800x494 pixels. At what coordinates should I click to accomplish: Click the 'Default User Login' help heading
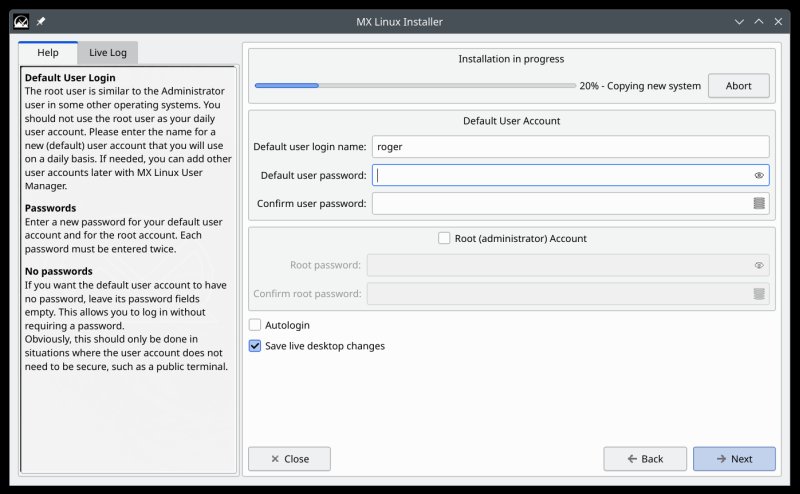pyautogui.click(x=70, y=78)
